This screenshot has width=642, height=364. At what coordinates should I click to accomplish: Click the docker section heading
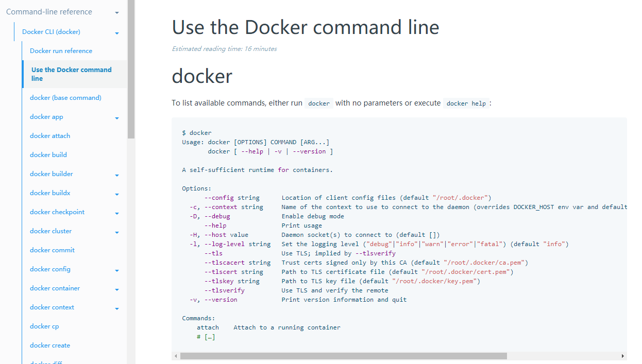point(202,76)
